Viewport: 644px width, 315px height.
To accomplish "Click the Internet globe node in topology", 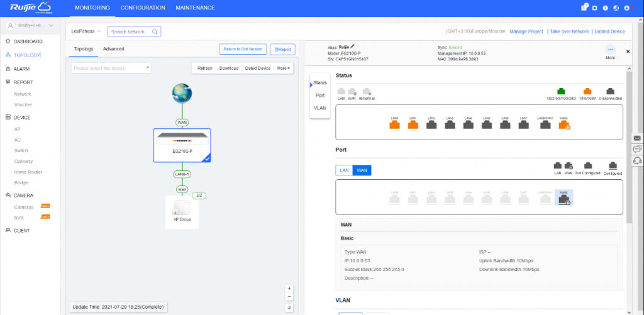I will click(182, 94).
